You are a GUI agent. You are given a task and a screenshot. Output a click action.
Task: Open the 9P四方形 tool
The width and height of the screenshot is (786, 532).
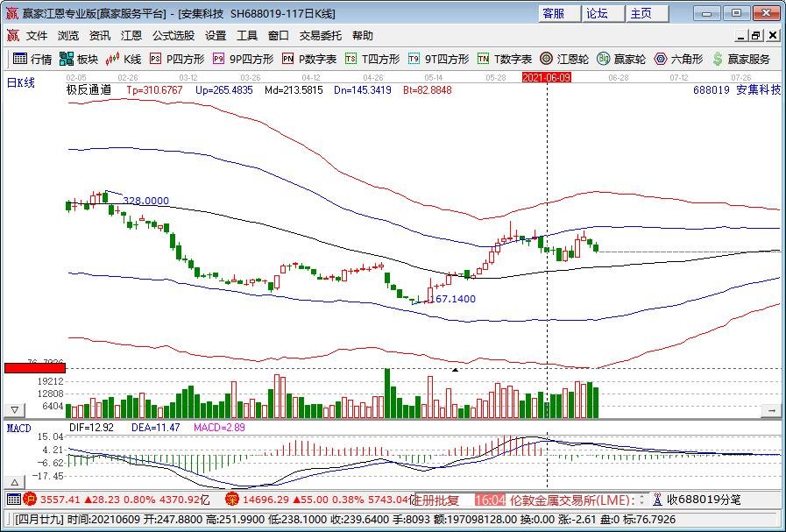243,60
